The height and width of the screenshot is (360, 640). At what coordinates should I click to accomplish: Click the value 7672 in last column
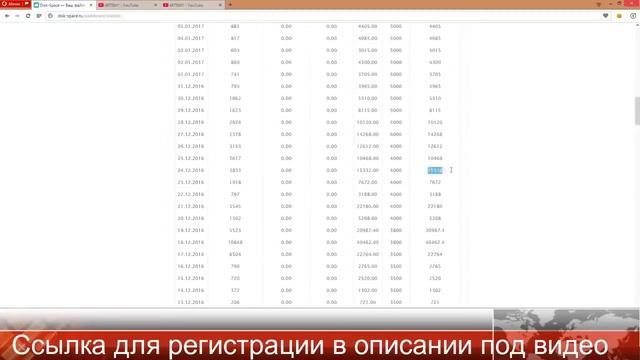(x=435, y=182)
